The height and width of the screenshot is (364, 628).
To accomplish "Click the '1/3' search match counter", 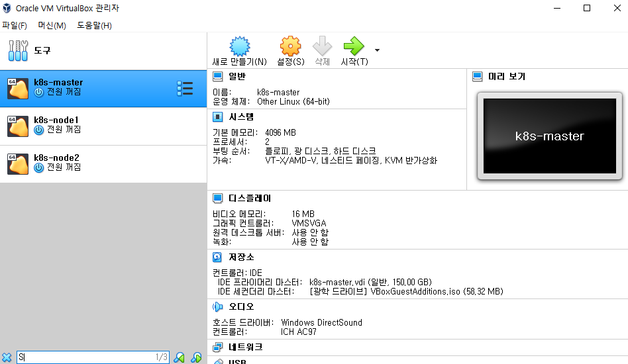I will click(162, 357).
